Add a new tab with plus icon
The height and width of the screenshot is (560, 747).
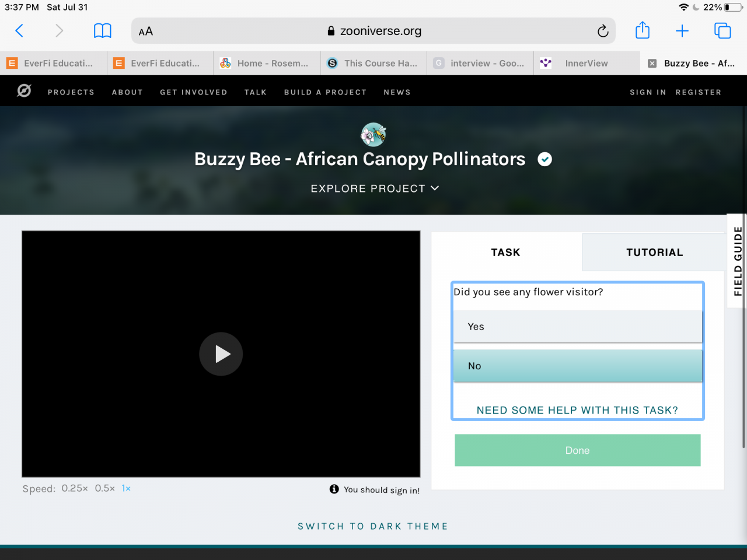(x=682, y=31)
